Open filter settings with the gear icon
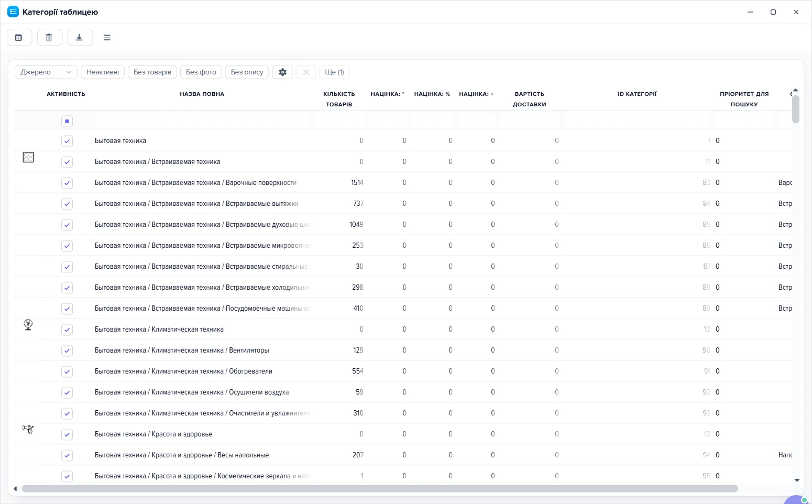This screenshot has width=812, height=504. (x=282, y=72)
